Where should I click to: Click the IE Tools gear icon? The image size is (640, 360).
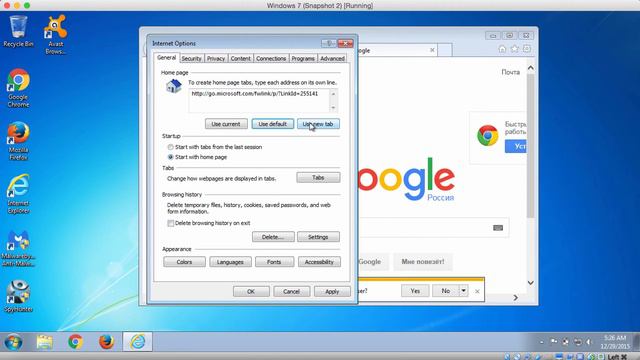(527, 49)
